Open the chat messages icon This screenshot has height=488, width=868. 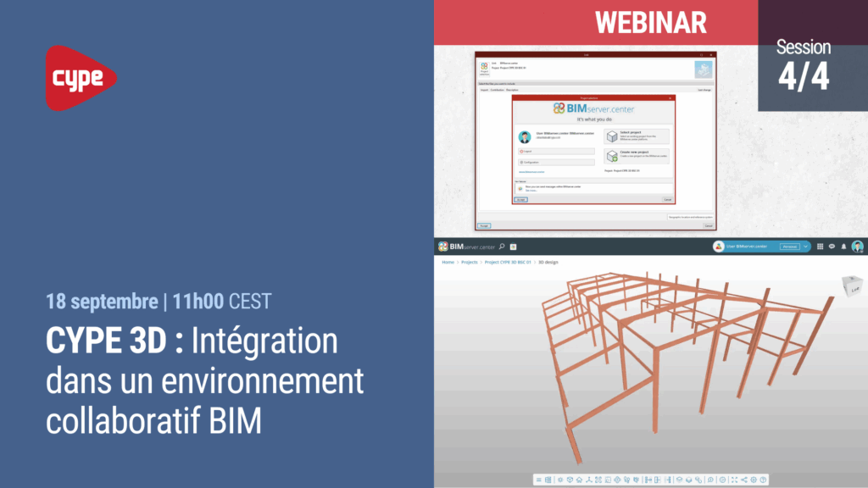coord(832,247)
